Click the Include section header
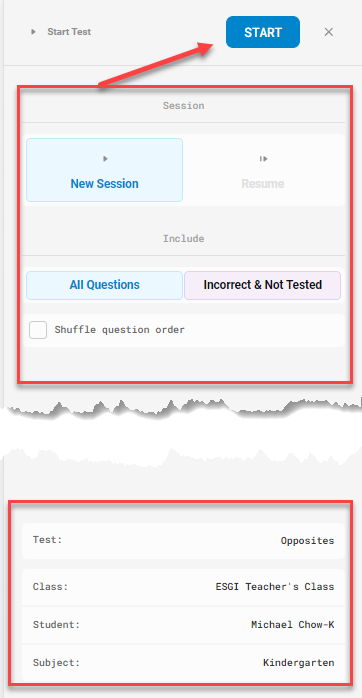This screenshot has width=362, height=698. (183, 239)
